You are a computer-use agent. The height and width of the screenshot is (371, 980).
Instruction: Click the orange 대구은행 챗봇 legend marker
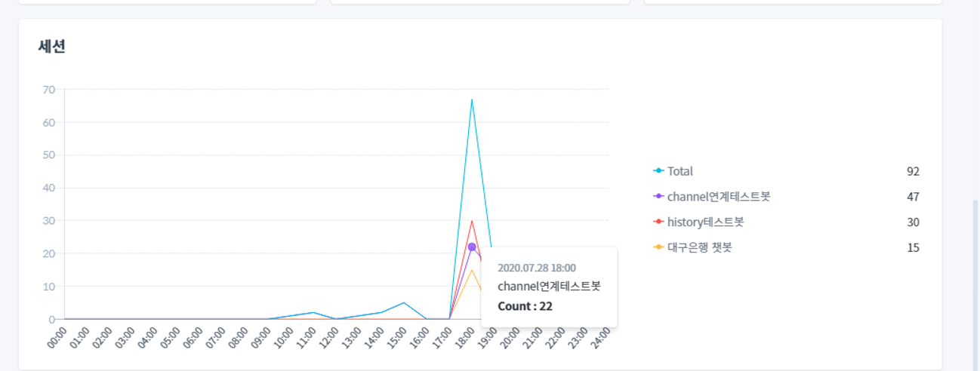pos(658,247)
